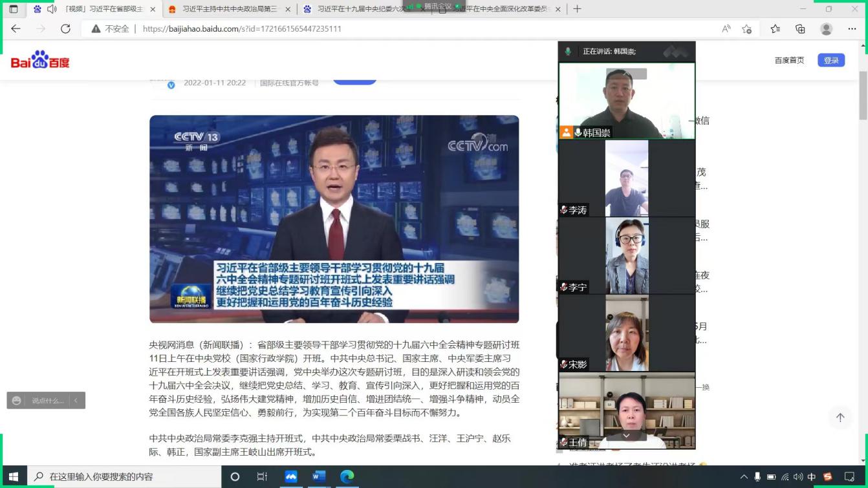The height and width of the screenshot is (488, 868).
Task: Close the 「视频」习近平在省部级 tab
Action: [153, 9]
